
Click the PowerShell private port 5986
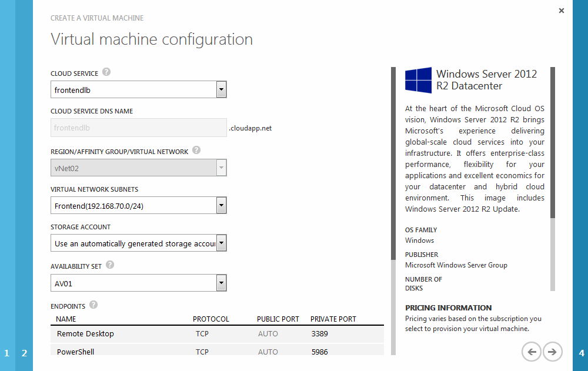click(x=319, y=352)
